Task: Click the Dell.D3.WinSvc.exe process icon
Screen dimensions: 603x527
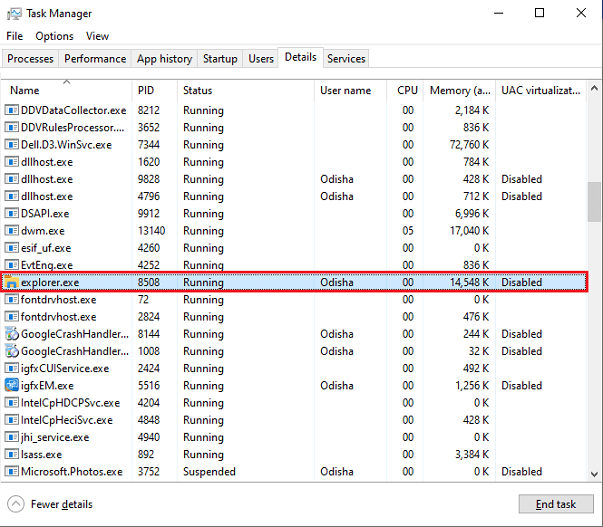Action: (11, 145)
